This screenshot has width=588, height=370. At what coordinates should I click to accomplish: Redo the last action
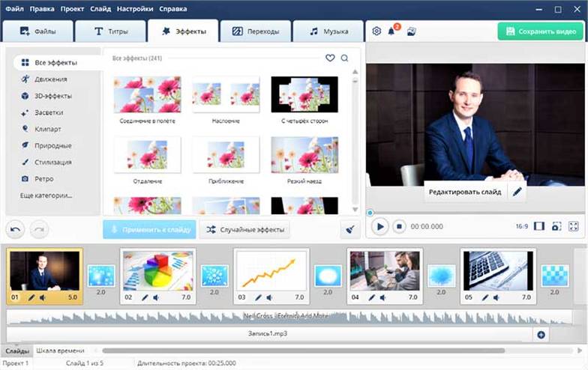point(39,229)
